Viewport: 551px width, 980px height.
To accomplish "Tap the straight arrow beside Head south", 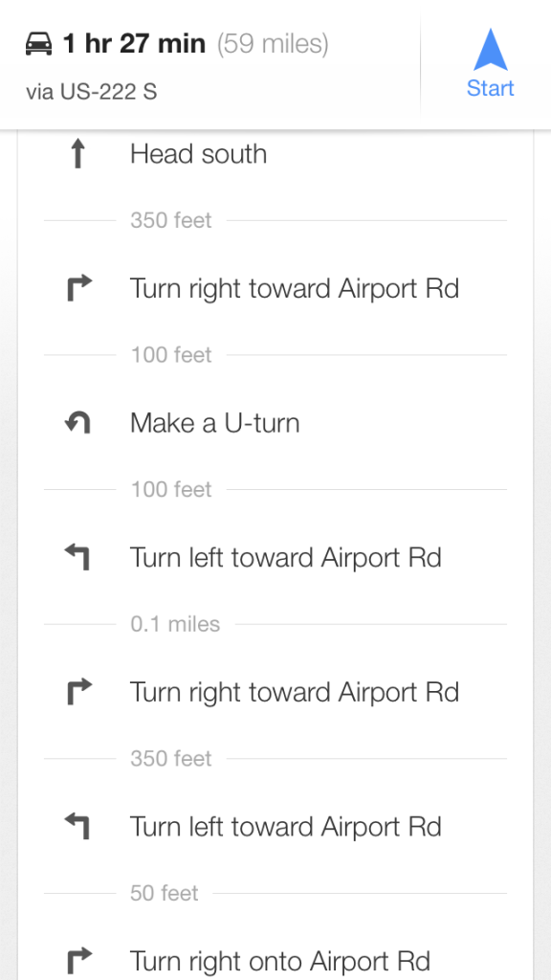I will click(x=77, y=154).
